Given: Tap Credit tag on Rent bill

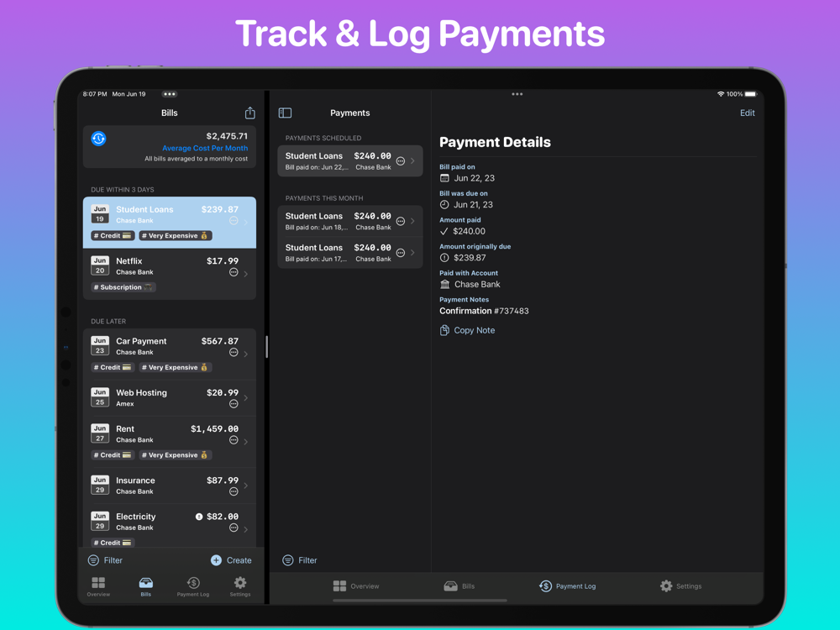Looking at the screenshot, I should (x=113, y=455).
